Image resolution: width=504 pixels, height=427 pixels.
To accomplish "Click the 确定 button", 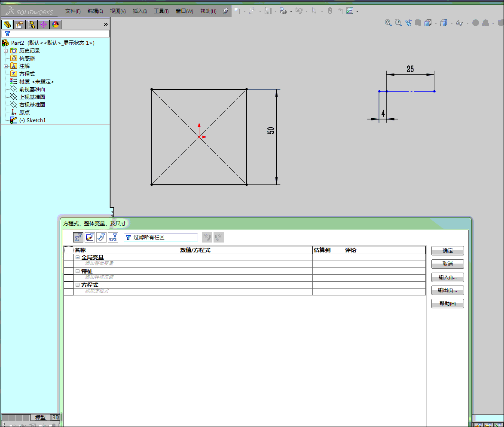I will 447,251.
